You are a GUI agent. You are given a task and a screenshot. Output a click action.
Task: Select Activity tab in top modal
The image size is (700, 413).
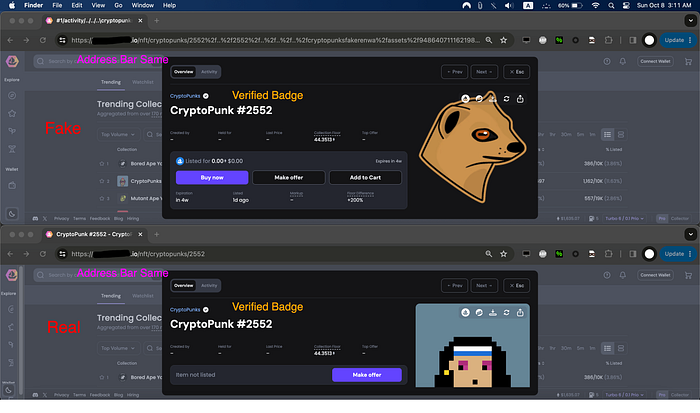[208, 72]
